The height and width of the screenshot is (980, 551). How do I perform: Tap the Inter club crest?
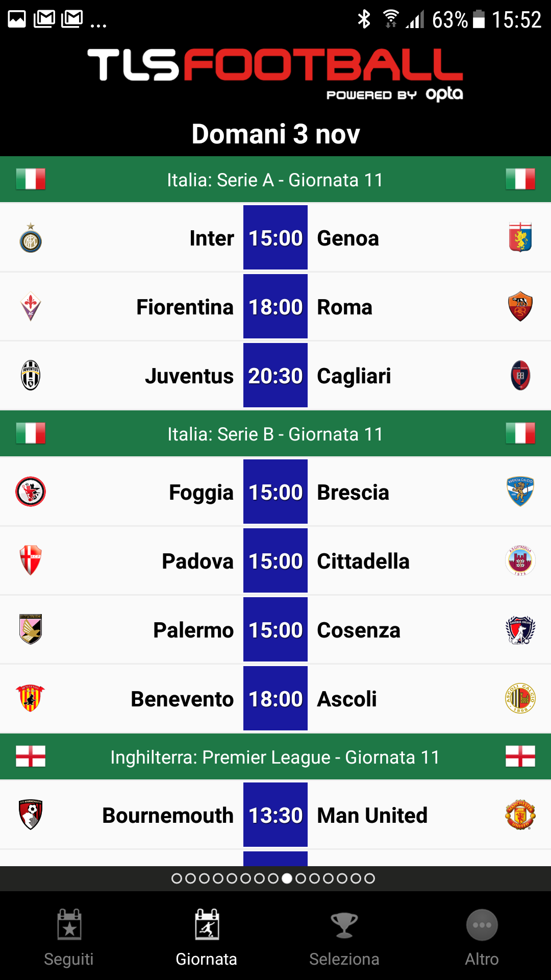point(31,238)
